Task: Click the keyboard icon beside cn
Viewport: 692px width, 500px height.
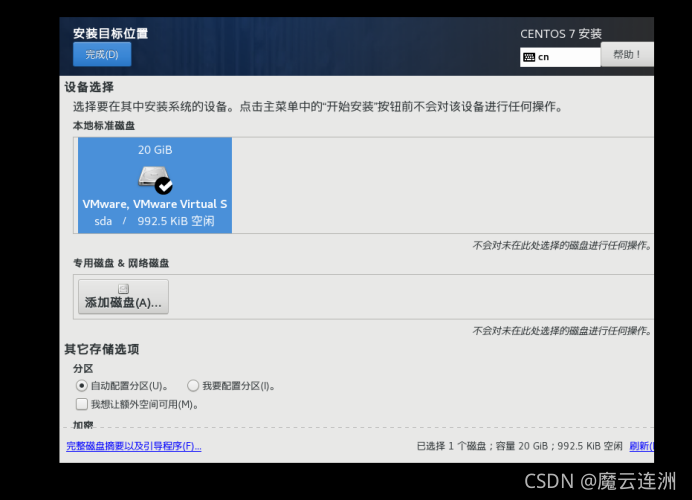Action: click(x=529, y=57)
